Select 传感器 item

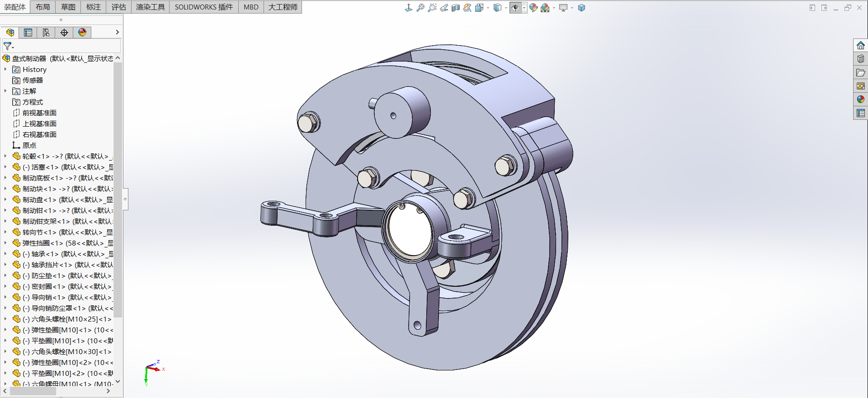click(x=33, y=80)
